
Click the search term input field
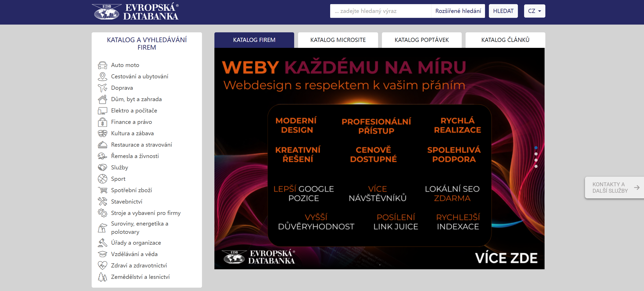380,11
